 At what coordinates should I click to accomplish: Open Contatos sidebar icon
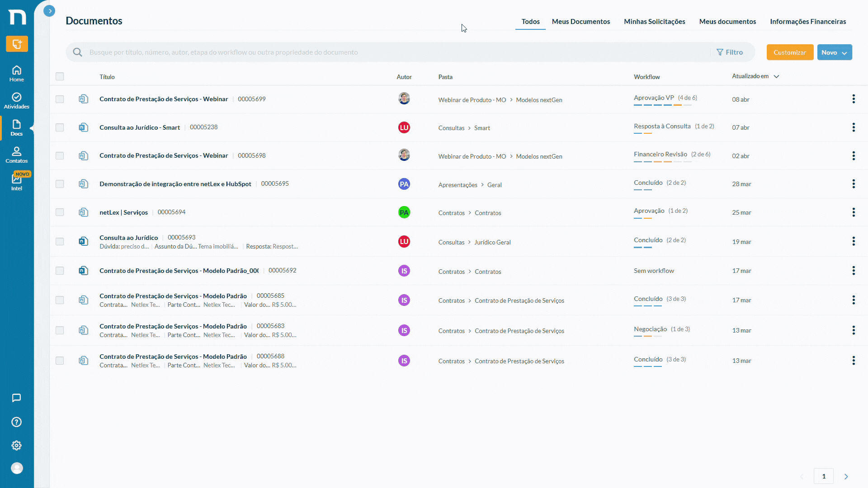pos(17,155)
